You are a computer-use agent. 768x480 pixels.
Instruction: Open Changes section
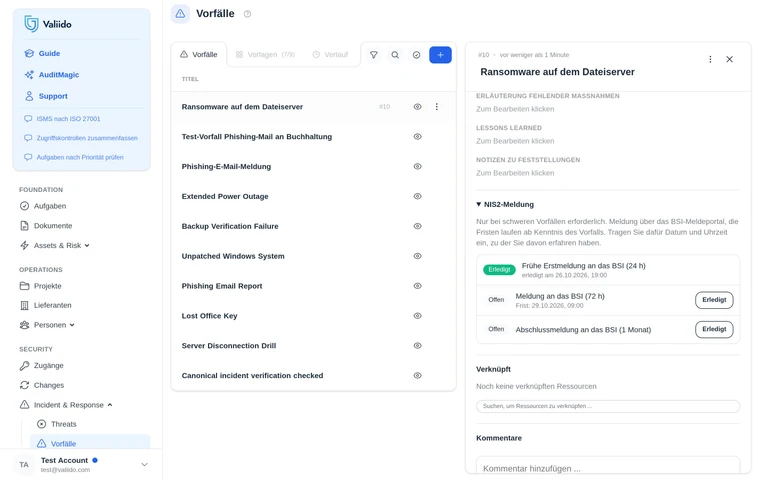tap(42, 385)
